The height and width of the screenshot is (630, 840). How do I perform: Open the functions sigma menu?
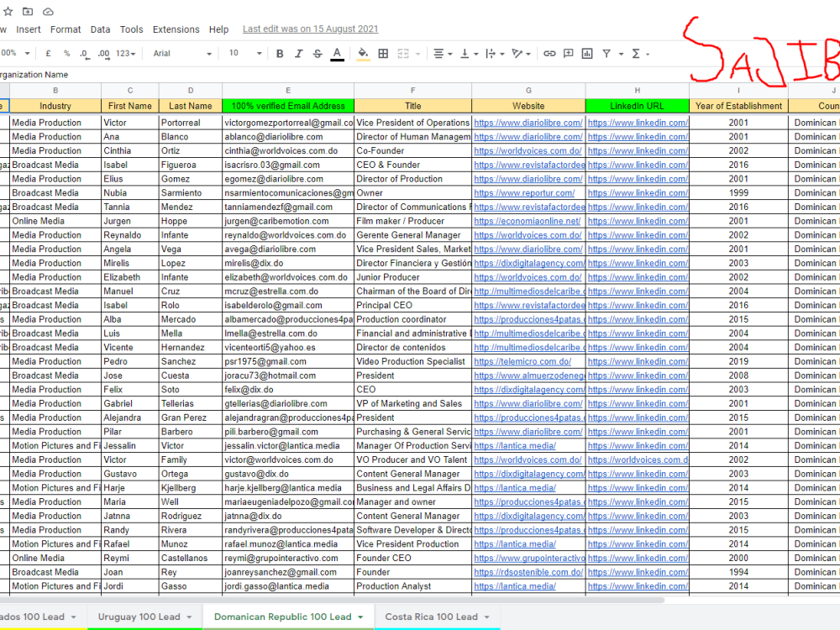coord(639,54)
